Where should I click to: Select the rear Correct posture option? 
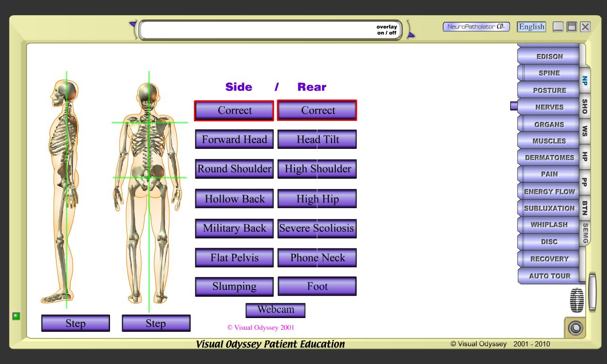click(317, 110)
